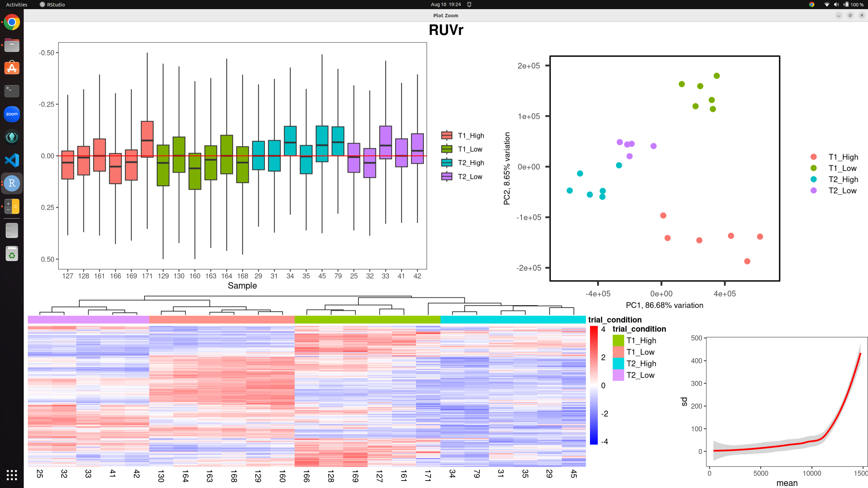Minimize the Plot Zoom window
Viewport: 868px width, 488px height.
point(839,15)
